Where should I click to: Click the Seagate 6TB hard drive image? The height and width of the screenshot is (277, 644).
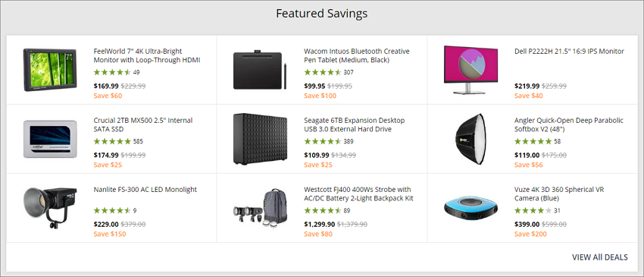pos(260,139)
